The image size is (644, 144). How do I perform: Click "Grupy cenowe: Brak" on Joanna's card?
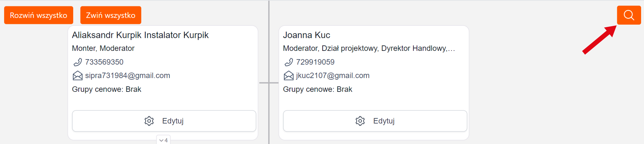click(318, 89)
